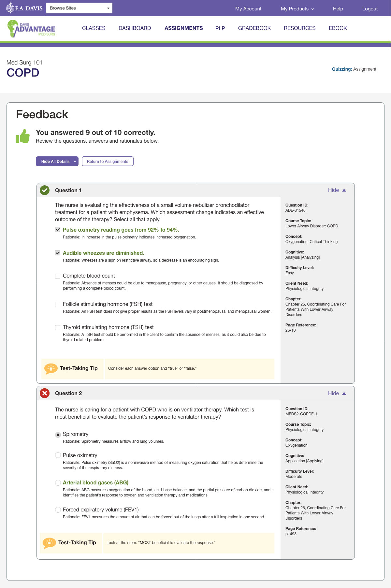391x588 pixels.
Task: Click the green thumbs-up feedback icon
Action: (x=22, y=136)
